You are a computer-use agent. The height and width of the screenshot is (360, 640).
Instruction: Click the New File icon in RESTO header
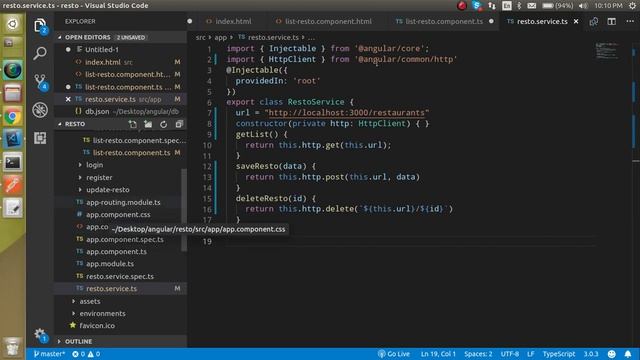coord(133,124)
